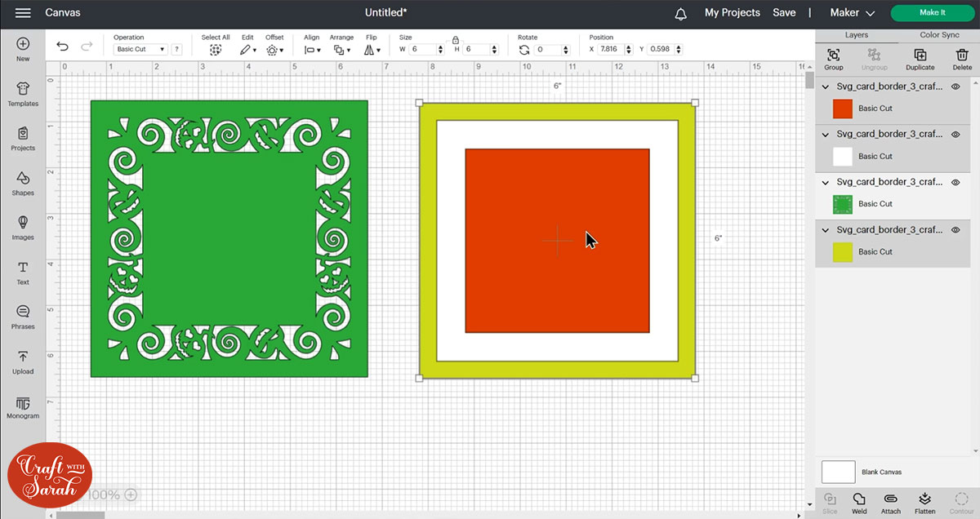Screen dimensions: 980x519
Task: Open the Shapes tool in sidebar
Action: coord(23,183)
